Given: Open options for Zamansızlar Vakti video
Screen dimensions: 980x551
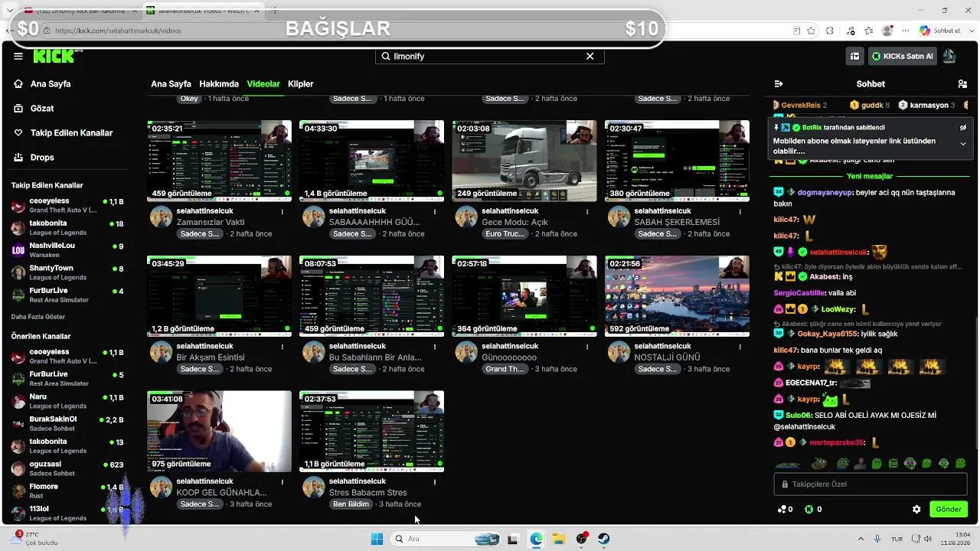Looking at the screenshot, I should point(283,211).
